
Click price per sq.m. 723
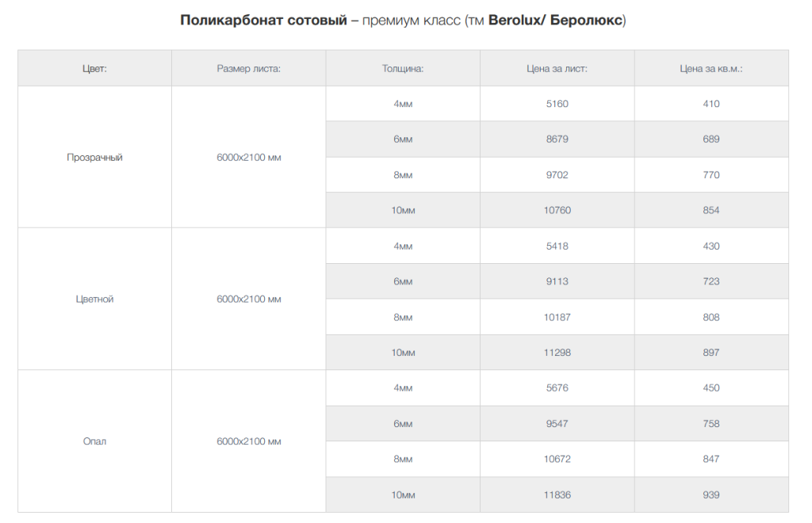[x=710, y=281]
